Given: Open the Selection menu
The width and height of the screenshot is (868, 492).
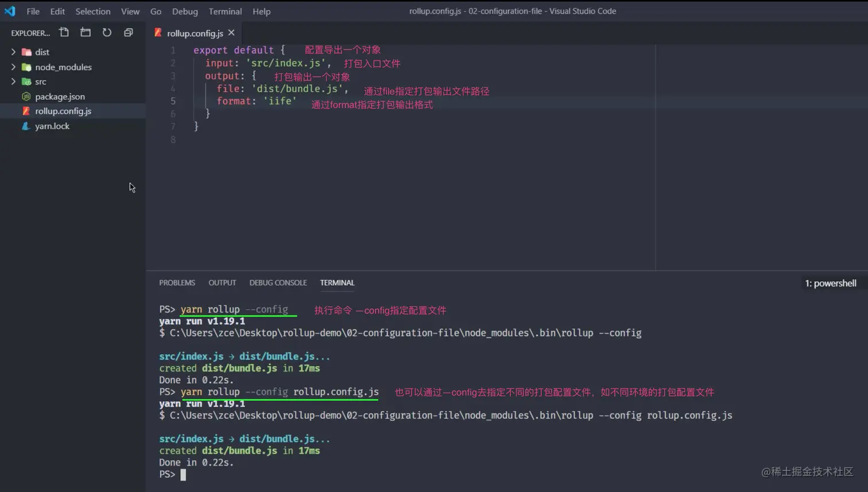Looking at the screenshot, I should pyautogui.click(x=93, y=11).
